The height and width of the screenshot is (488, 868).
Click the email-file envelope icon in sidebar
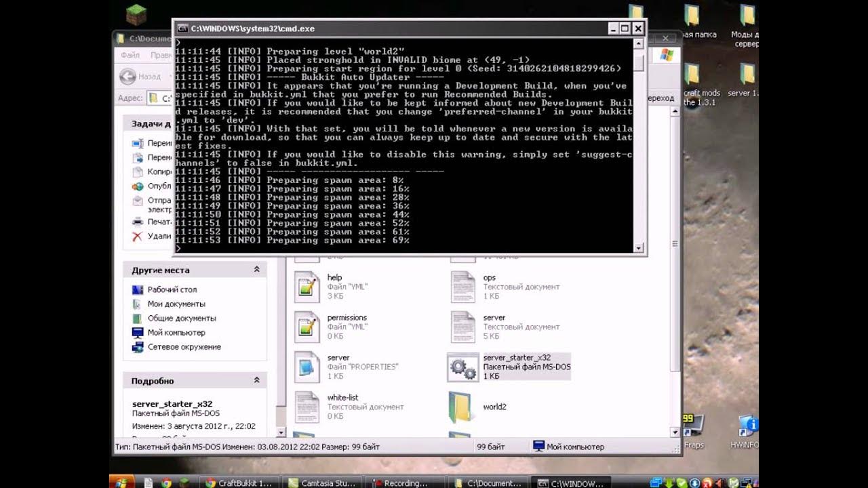click(x=138, y=201)
